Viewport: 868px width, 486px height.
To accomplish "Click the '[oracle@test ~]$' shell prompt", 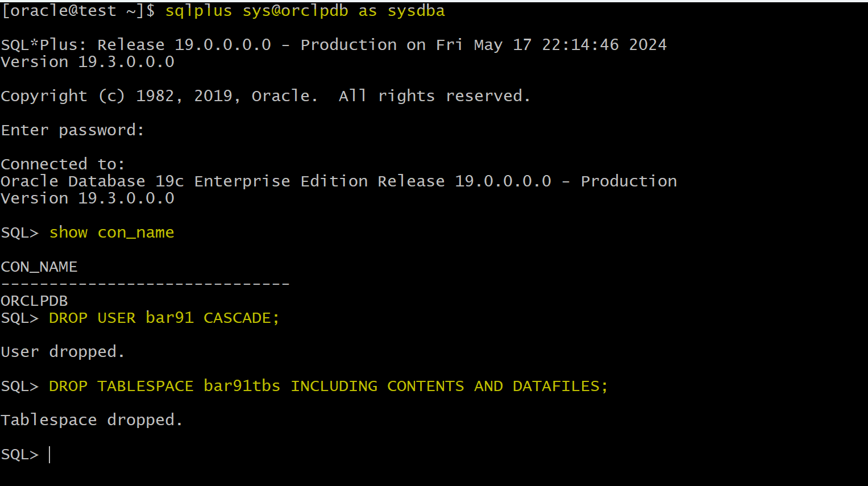I will click(78, 11).
